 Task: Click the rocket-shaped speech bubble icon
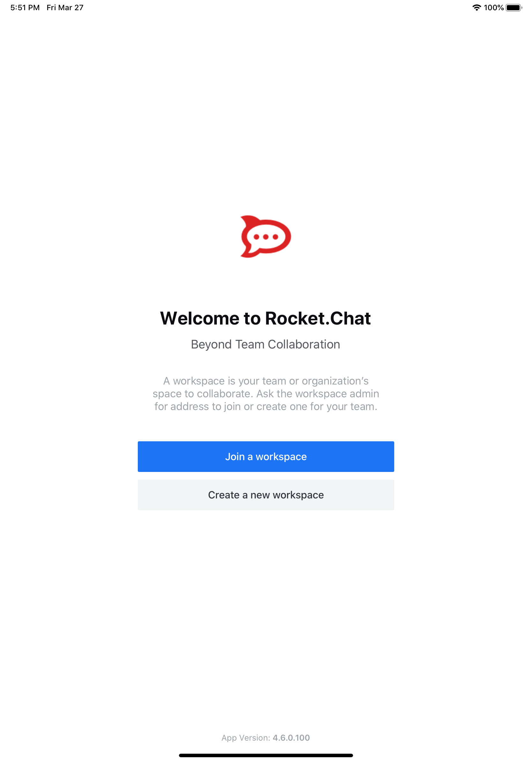coord(266,237)
